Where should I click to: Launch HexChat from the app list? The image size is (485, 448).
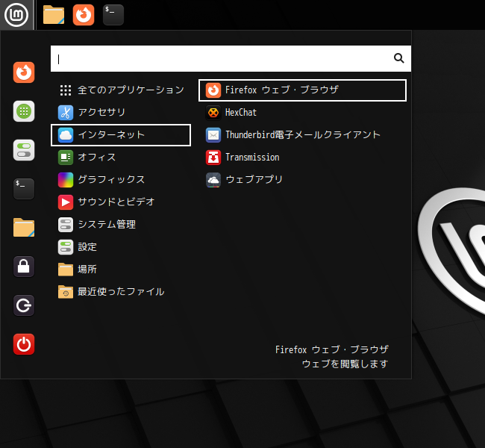point(302,113)
